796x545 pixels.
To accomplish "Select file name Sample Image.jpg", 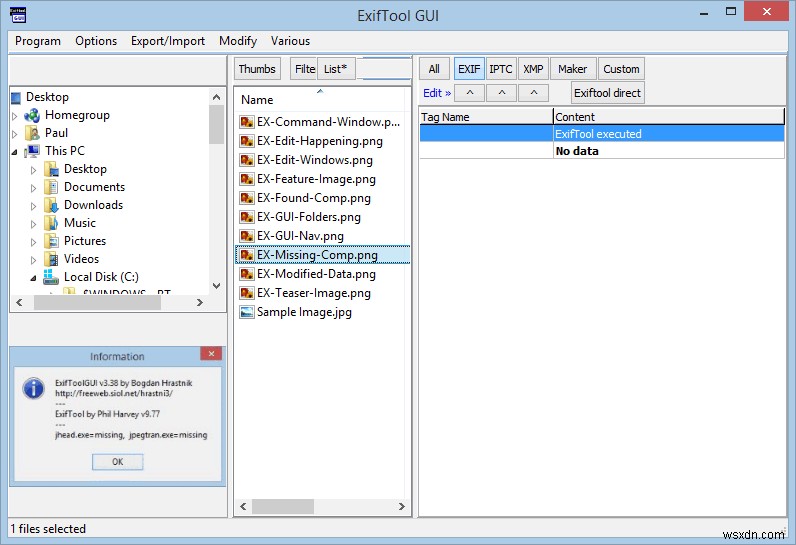I will click(x=304, y=312).
